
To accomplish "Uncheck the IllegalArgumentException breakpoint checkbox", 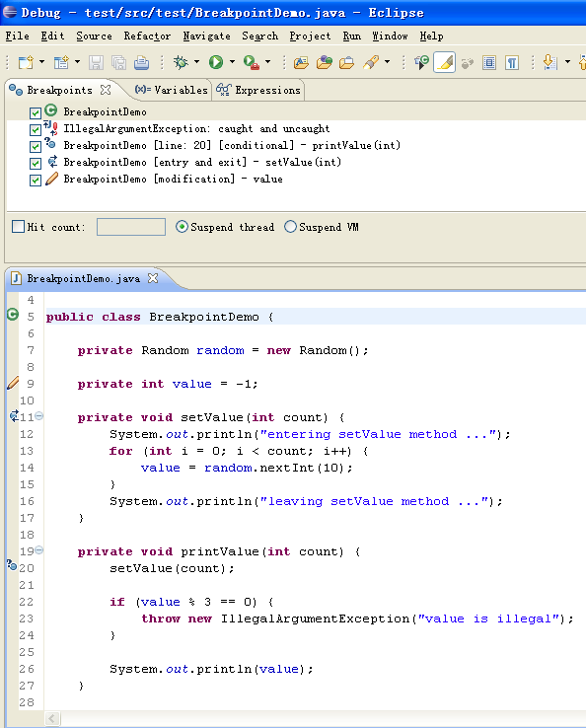I will pos(36,129).
